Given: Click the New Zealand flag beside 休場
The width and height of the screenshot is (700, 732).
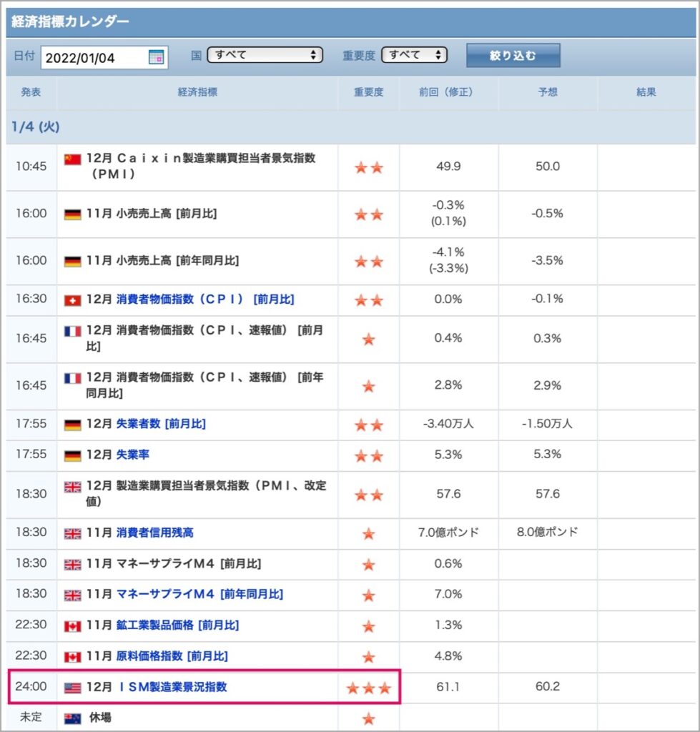Looking at the screenshot, I should [x=72, y=718].
